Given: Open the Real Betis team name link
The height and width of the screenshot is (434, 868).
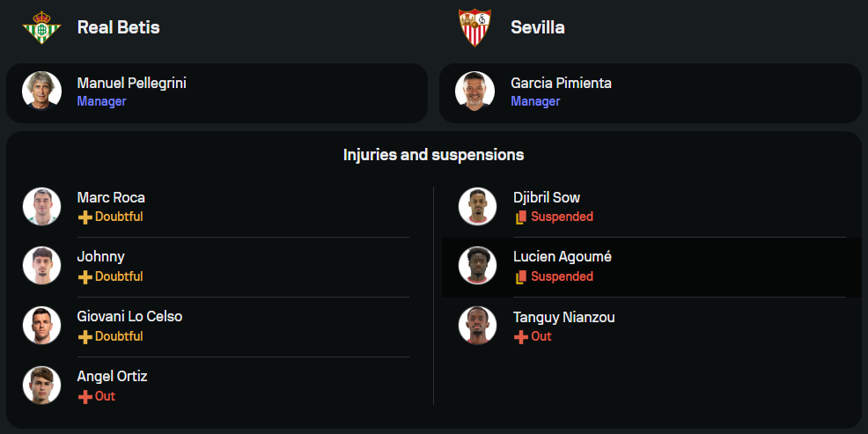Looking at the screenshot, I should [118, 27].
